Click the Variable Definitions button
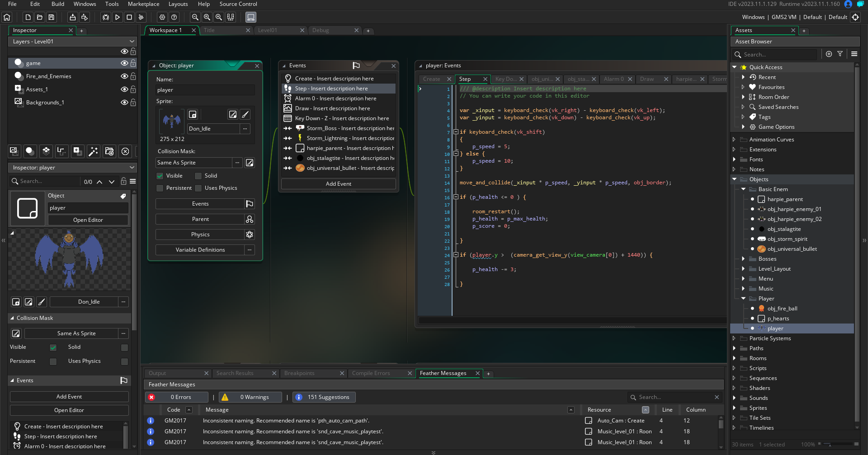Image resolution: width=868 pixels, height=455 pixels. [200, 250]
